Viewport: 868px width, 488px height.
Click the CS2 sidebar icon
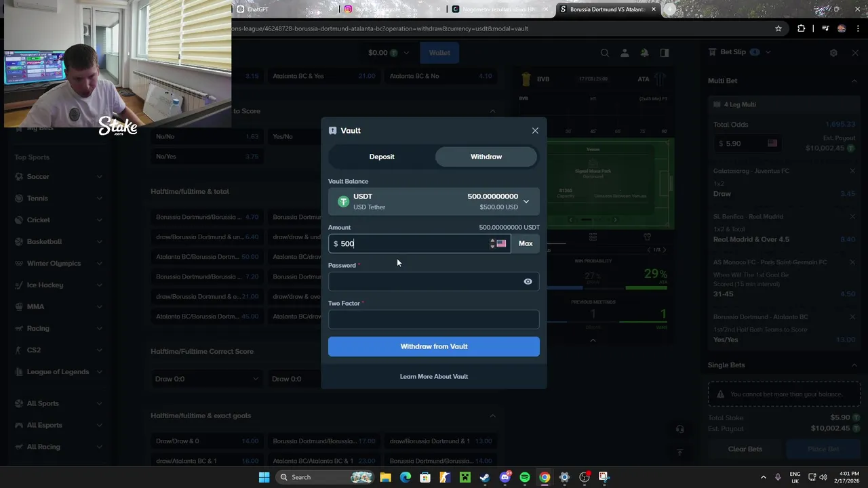pyautogui.click(x=19, y=350)
